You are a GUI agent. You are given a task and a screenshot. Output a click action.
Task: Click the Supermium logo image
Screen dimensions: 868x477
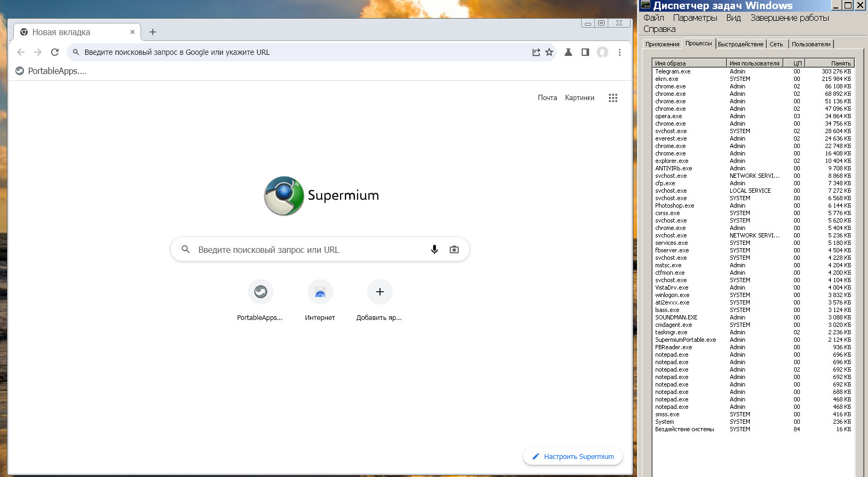[321, 196]
